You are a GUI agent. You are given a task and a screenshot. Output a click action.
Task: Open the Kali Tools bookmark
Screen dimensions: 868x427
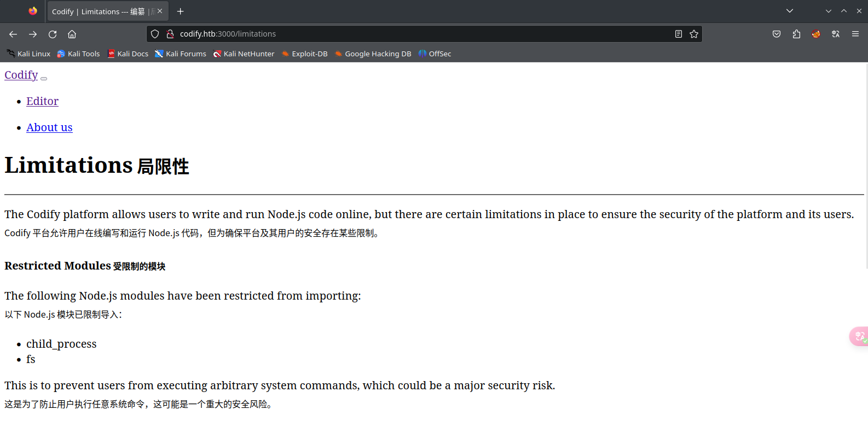pyautogui.click(x=78, y=54)
